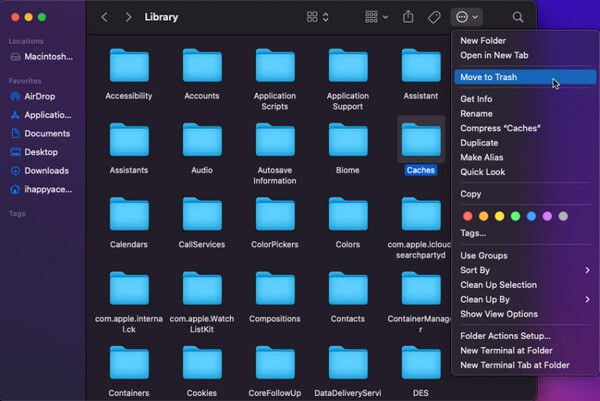Choose Show View Options
Viewport: 600px width, 401px height.
click(525, 314)
